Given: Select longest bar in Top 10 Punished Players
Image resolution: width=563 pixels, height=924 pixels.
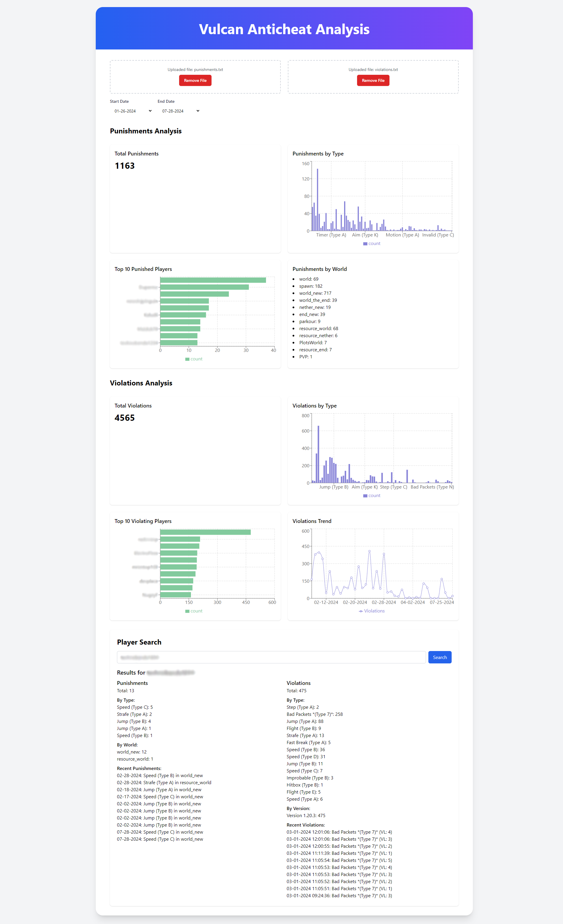Looking at the screenshot, I should (x=213, y=280).
